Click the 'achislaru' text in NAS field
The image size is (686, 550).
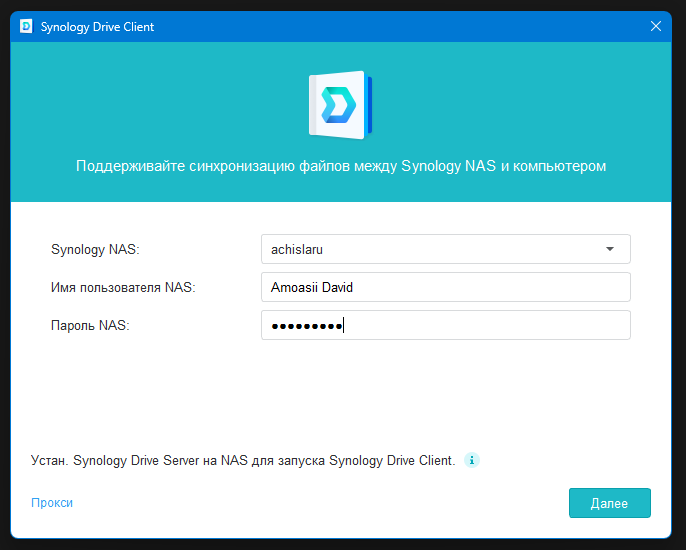coord(297,249)
